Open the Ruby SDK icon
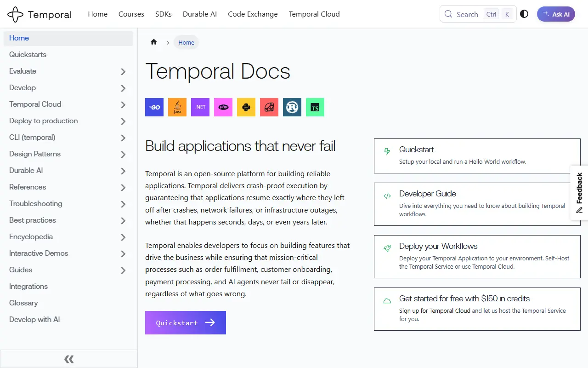 tap(269, 107)
